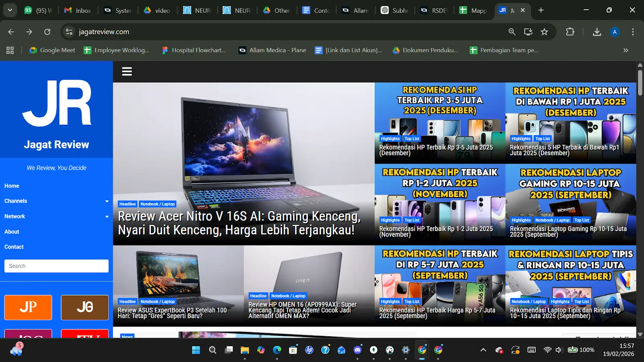
Task: Install app icon in address bar
Action: (528, 32)
